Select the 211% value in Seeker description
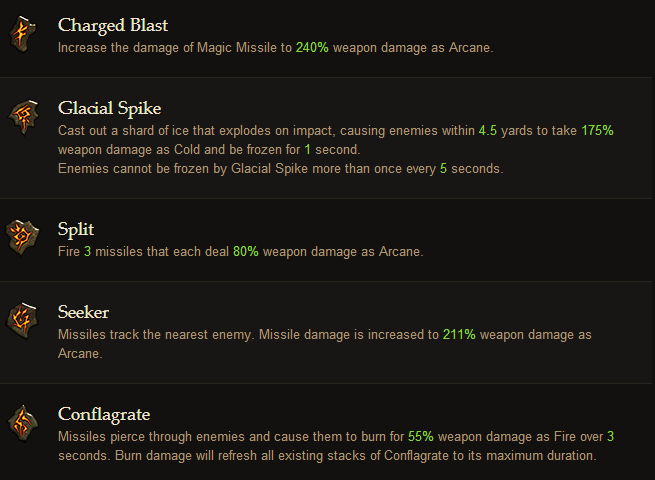 [459, 335]
